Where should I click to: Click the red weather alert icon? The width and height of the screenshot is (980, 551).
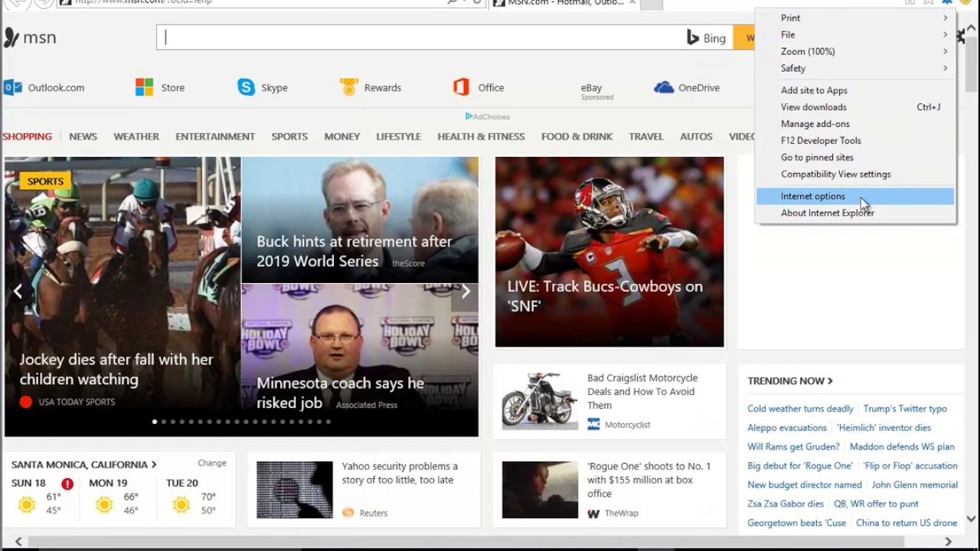pos(67,484)
